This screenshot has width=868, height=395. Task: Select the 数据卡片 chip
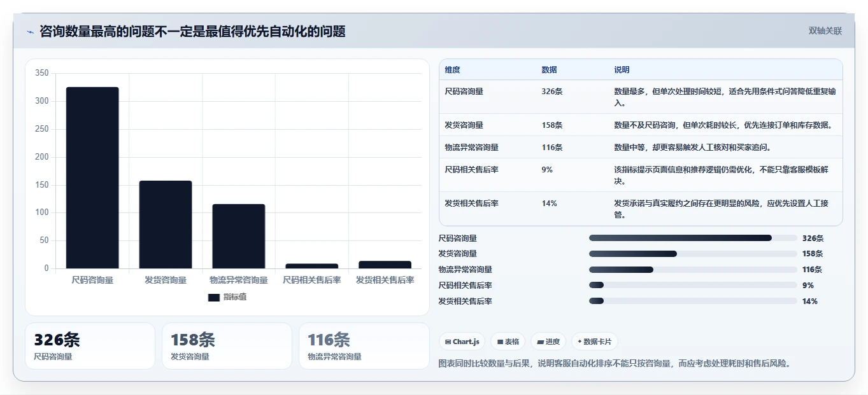[x=595, y=342]
